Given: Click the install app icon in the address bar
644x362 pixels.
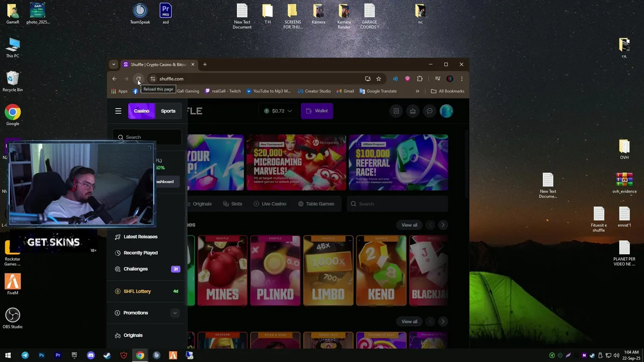Looking at the screenshot, I should tap(368, 79).
